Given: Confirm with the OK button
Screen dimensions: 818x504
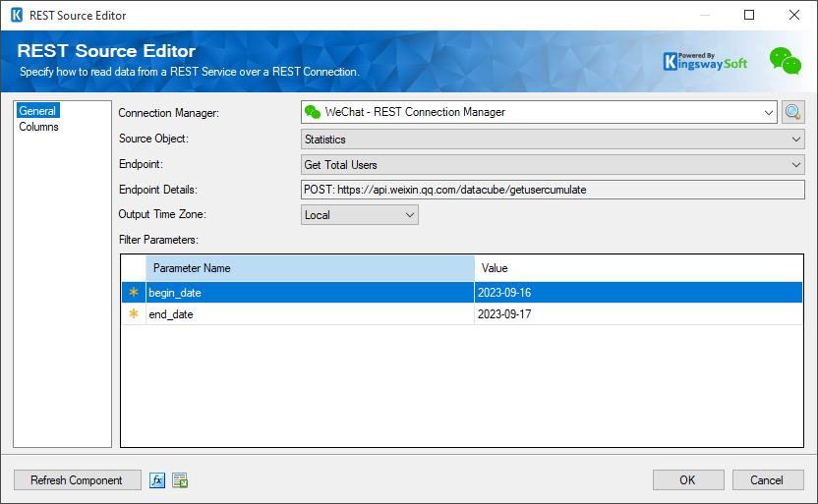Looking at the screenshot, I should [x=688, y=480].
